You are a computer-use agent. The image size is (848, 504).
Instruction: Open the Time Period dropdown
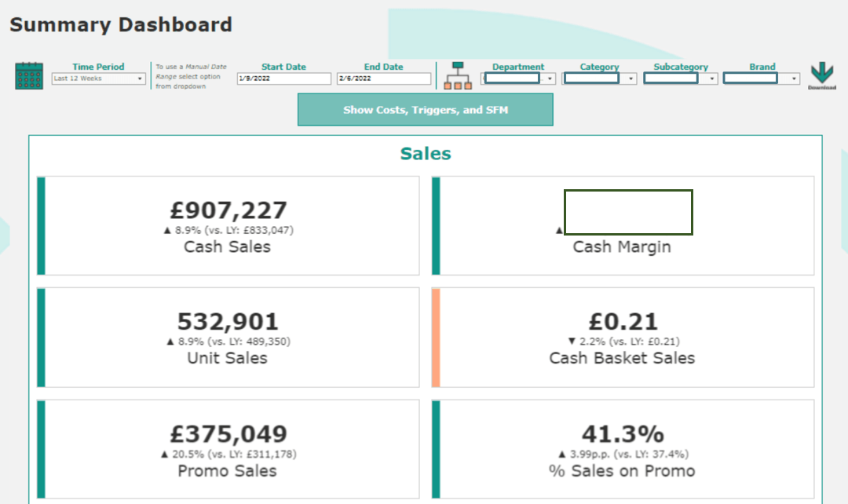click(98, 79)
